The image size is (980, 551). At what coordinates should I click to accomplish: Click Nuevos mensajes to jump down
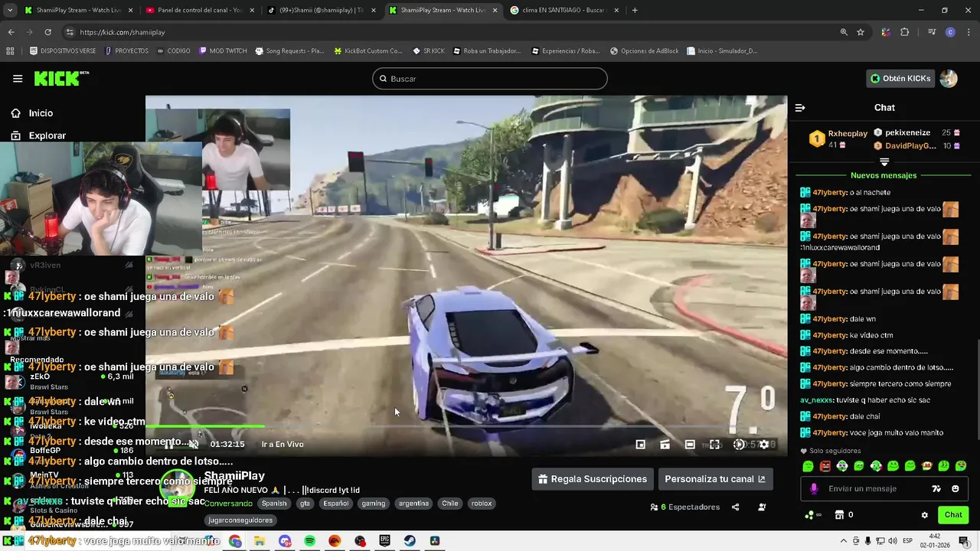coord(884,175)
